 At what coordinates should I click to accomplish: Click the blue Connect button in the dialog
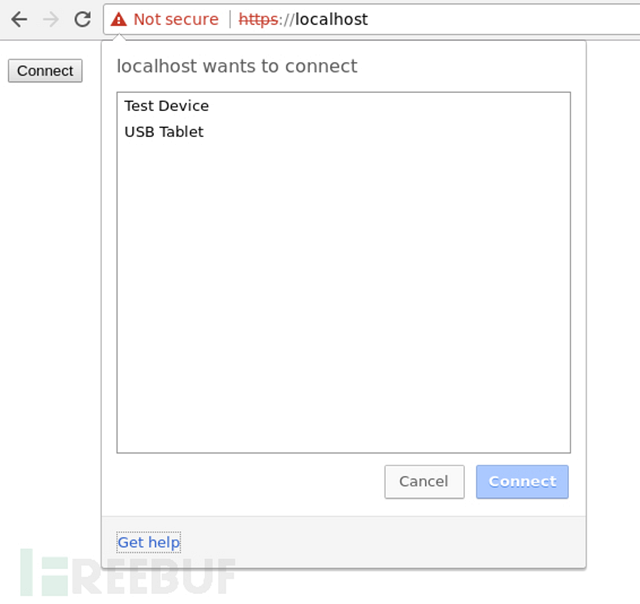pos(522,482)
